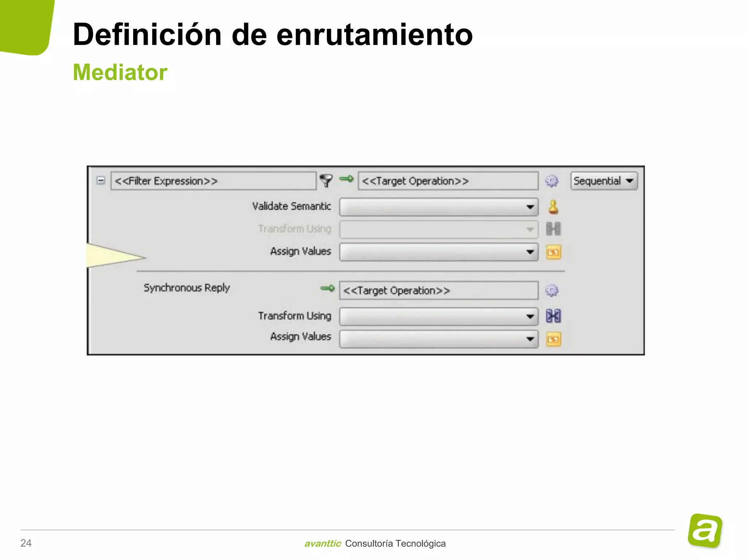
Task: Click the upper Assign Values orange icon
Action: 553,252
